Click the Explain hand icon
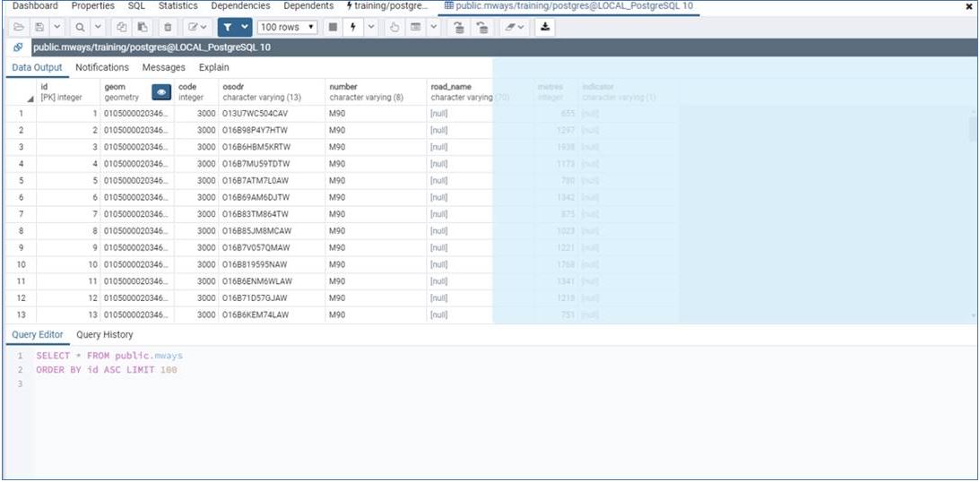Screen dimensions: 980x482 click(394, 27)
